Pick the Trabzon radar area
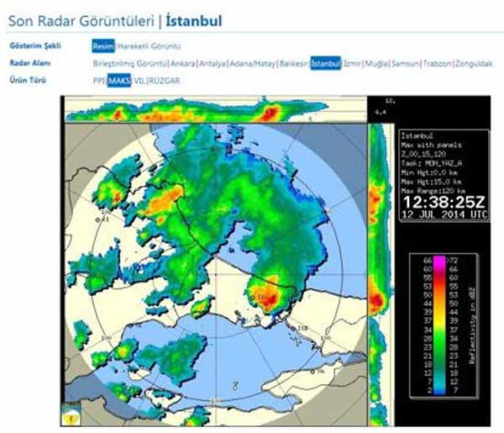The width and height of the screenshot is (504, 433). 434,64
